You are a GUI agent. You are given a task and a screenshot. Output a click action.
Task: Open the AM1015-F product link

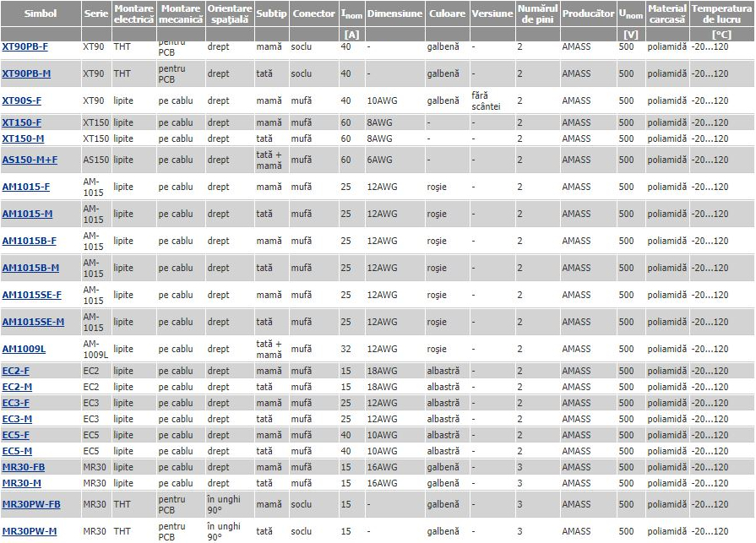click(26, 187)
